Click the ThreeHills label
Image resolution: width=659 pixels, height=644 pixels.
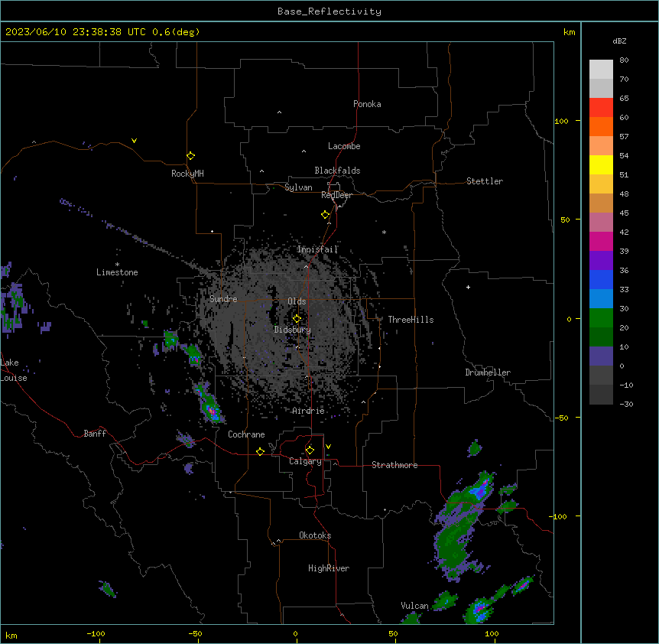[411, 320]
